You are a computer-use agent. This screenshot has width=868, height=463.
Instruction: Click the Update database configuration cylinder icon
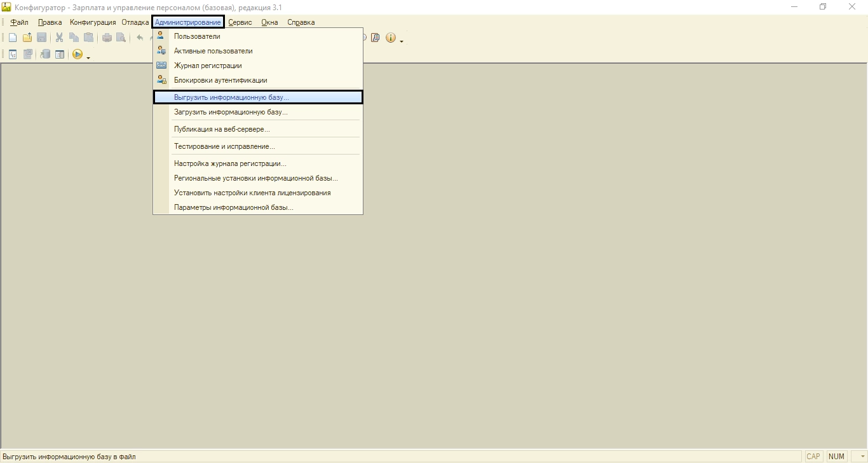(x=45, y=55)
